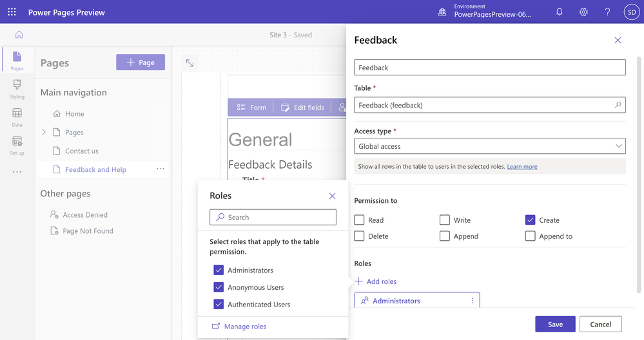The height and width of the screenshot is (340, 644).
Task: Select Contact us page
Action: coord(82,151)
